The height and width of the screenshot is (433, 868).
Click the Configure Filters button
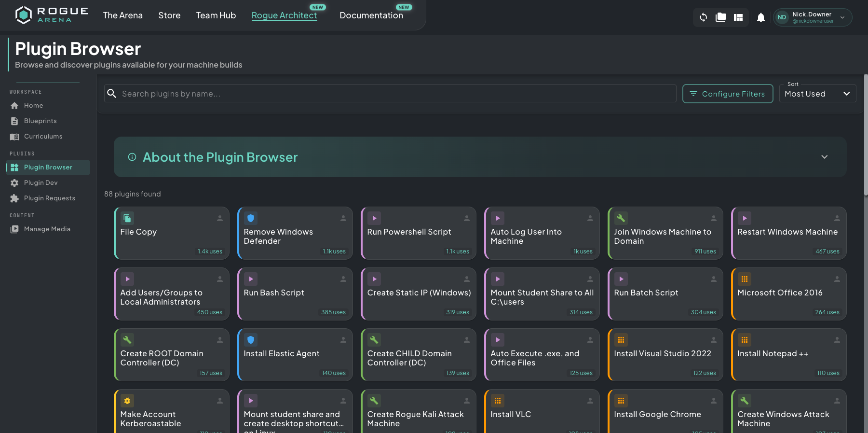(x=728, y=94)
